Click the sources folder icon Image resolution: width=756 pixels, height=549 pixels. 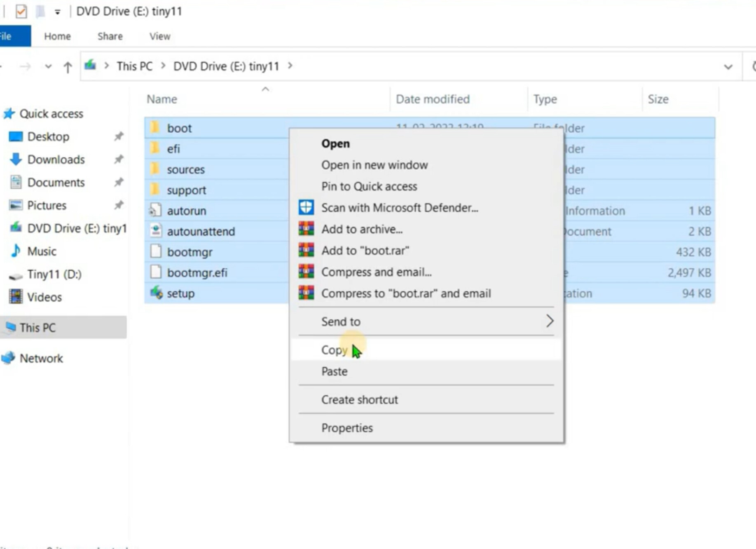(x=155, y=169)
